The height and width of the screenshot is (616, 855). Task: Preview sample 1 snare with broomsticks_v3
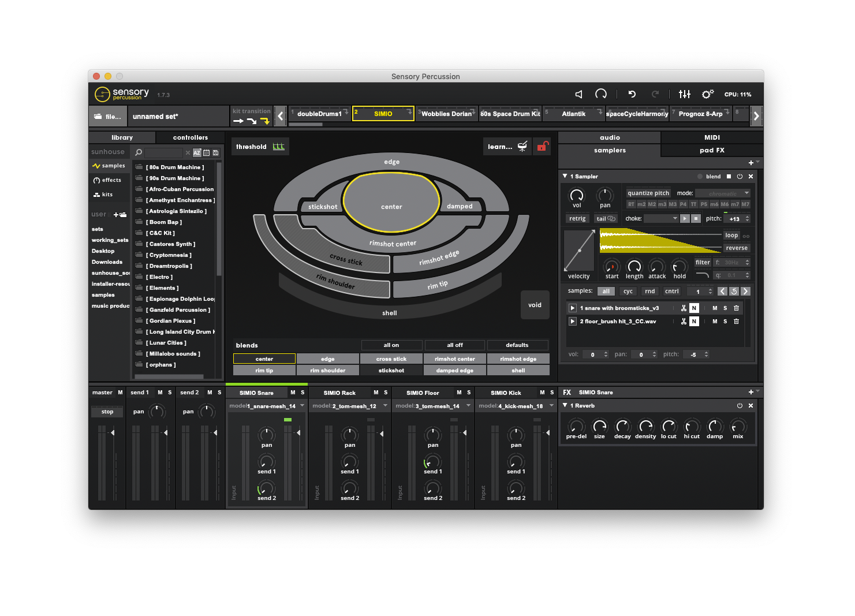coord(573,308)
